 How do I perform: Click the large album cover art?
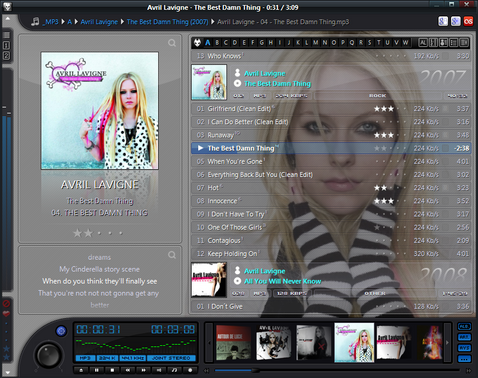click(x=100, y=111)
